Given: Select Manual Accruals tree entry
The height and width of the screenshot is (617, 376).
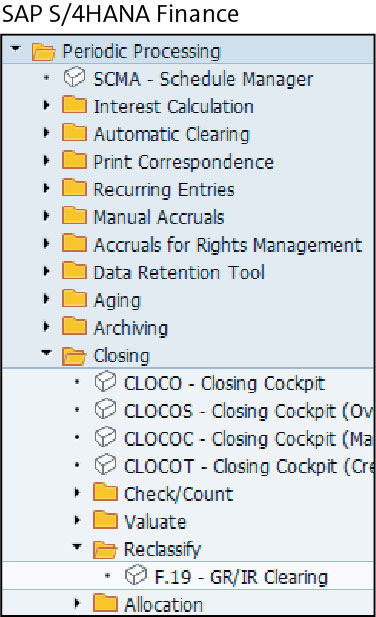Looking at the screenshot, I should tap(159, 217).
